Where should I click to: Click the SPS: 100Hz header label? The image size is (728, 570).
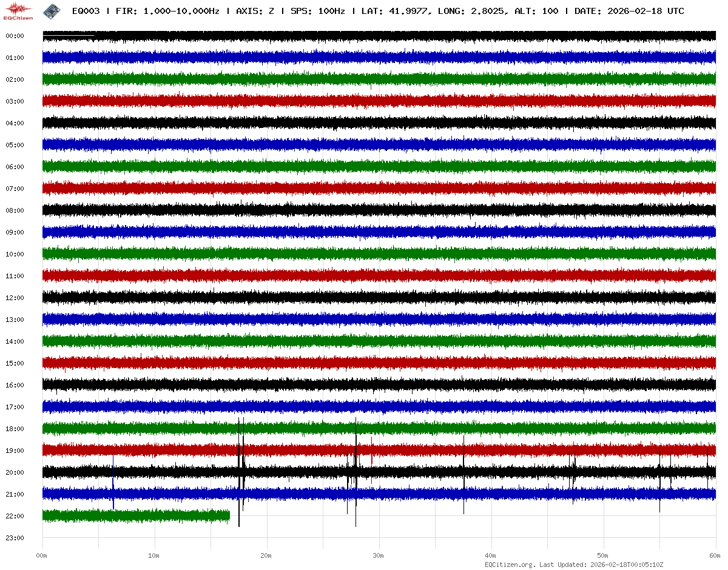(318, 12)
